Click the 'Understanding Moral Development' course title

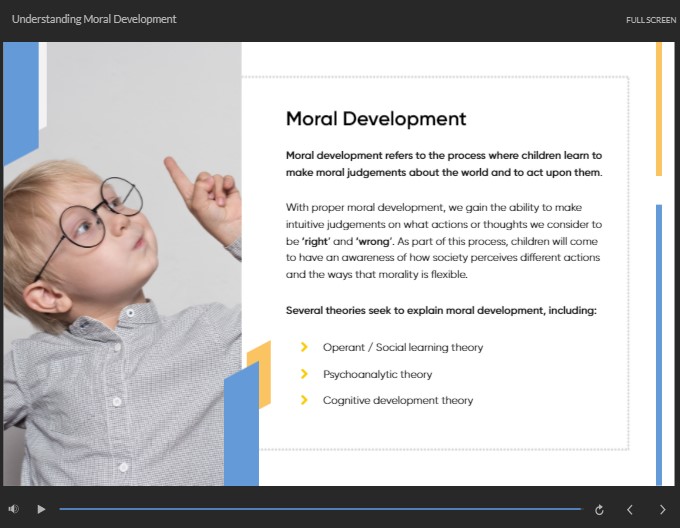point(94,19)
